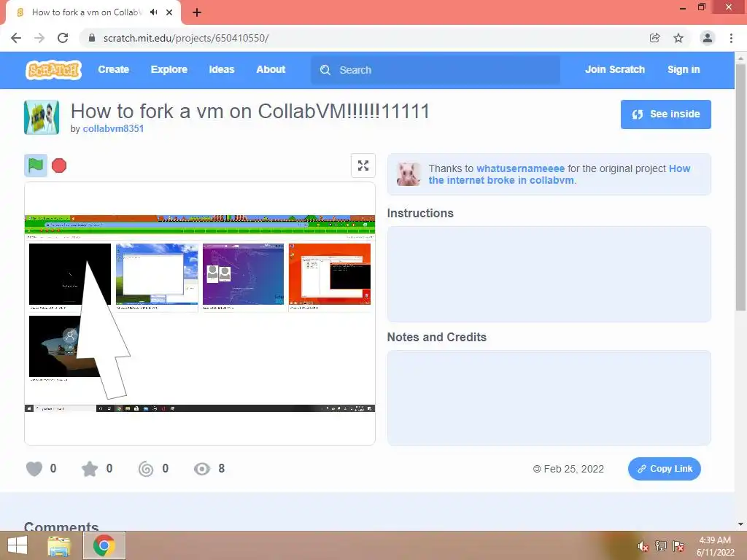The width and height of the screenshot is (747, 560).
Task: Close the 'How to fork a vm' tab
Action: click(169, 12)
